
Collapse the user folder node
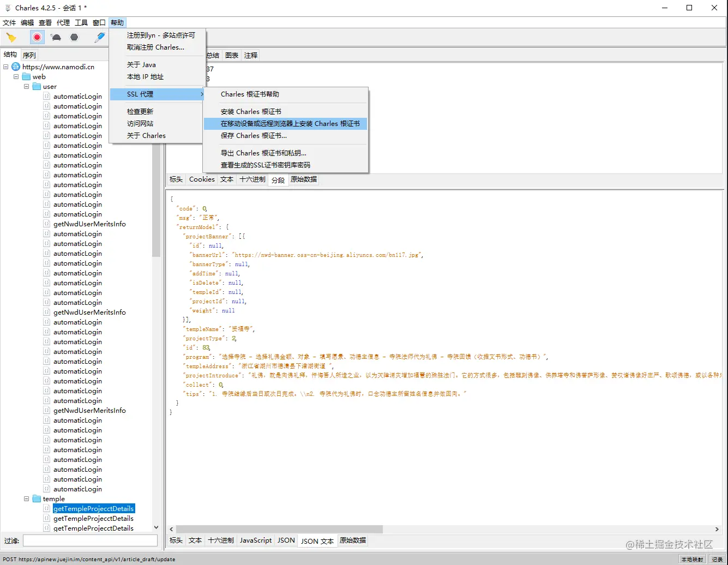[x=26, y=87]
